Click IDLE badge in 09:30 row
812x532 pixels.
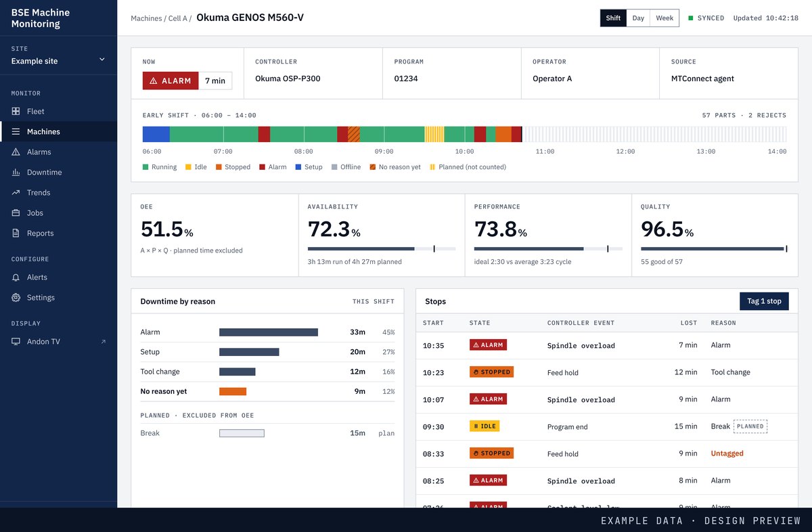tap(484, 426)
